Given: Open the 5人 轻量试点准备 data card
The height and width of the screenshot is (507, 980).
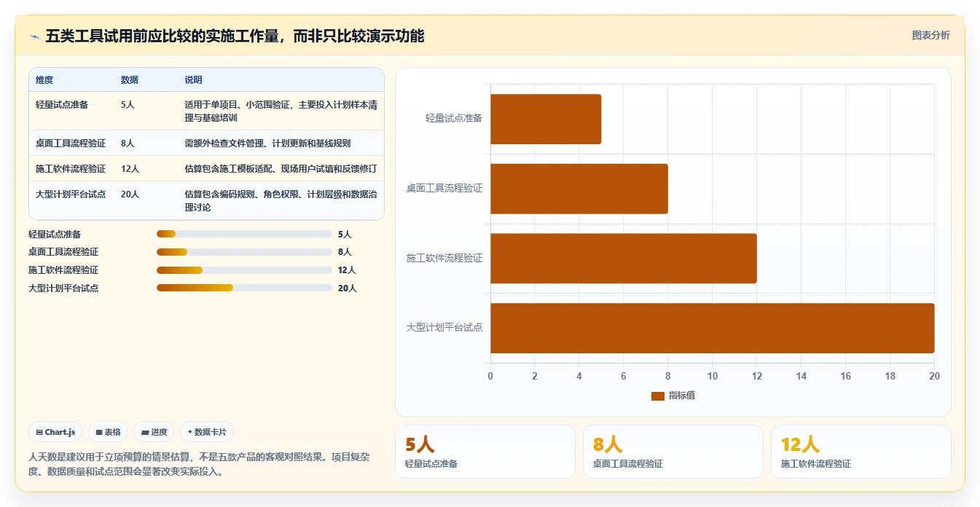Looking at the screenshot, I should 485,452.
